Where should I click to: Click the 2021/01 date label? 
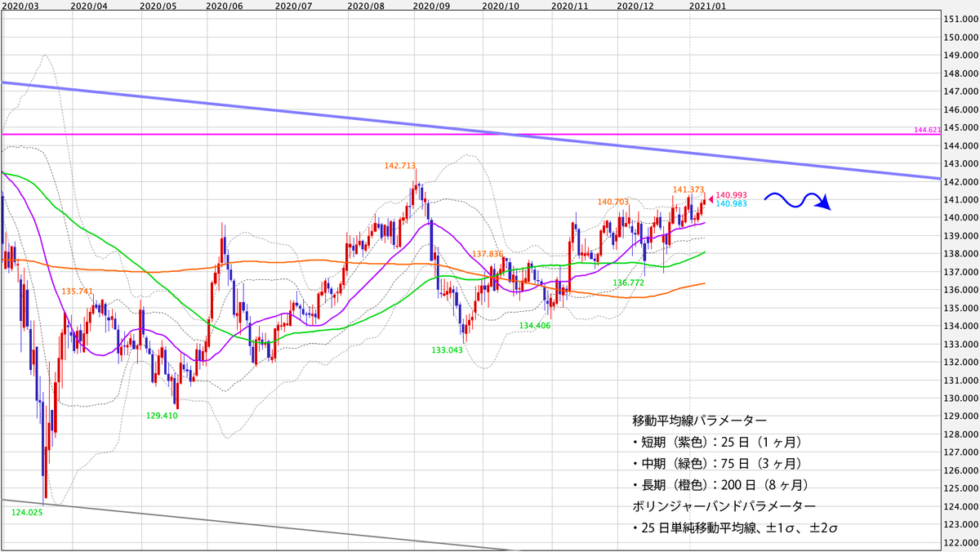707,5
